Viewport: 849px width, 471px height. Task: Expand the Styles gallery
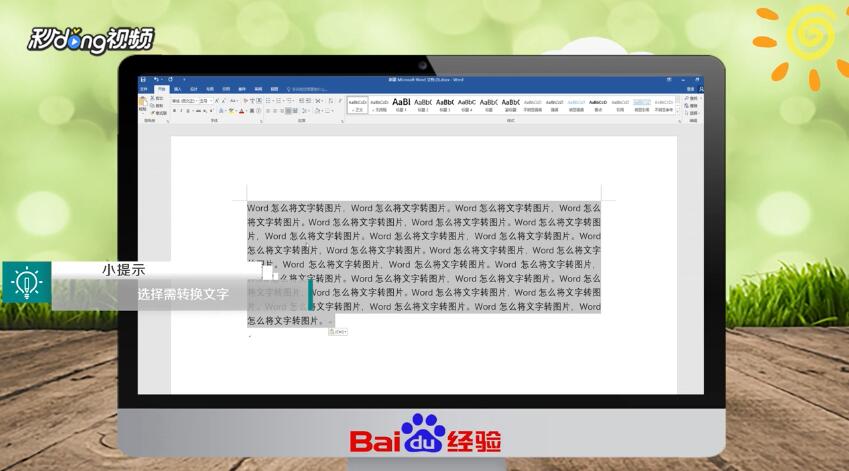point(678,112)
